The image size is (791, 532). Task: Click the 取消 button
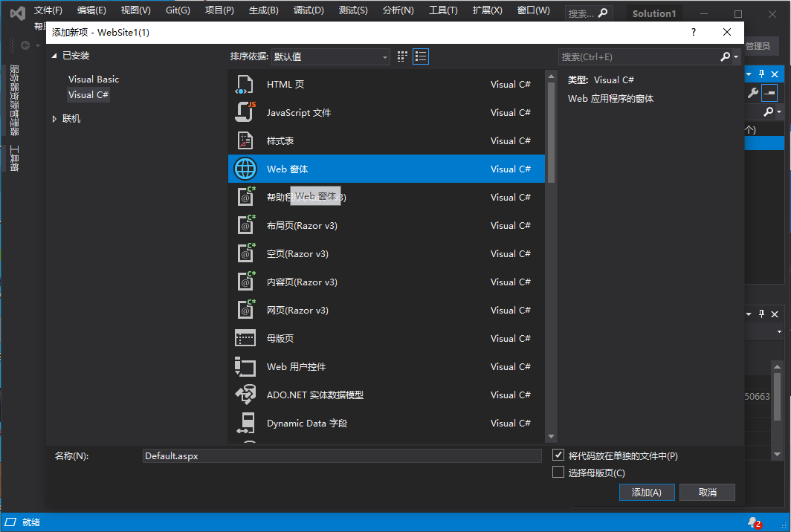coord(707,492)
